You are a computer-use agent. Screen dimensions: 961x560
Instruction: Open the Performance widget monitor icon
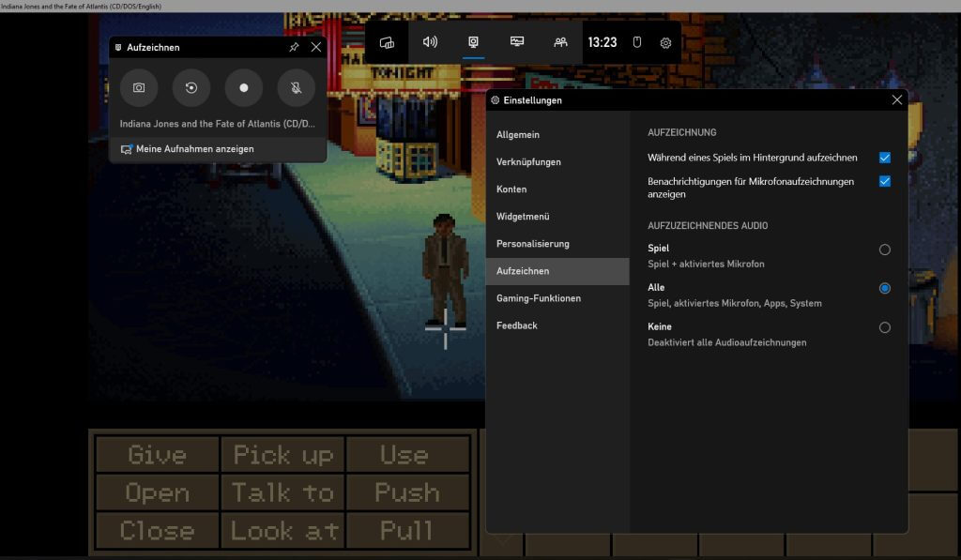pyautogui.click(x=517, y=42)
